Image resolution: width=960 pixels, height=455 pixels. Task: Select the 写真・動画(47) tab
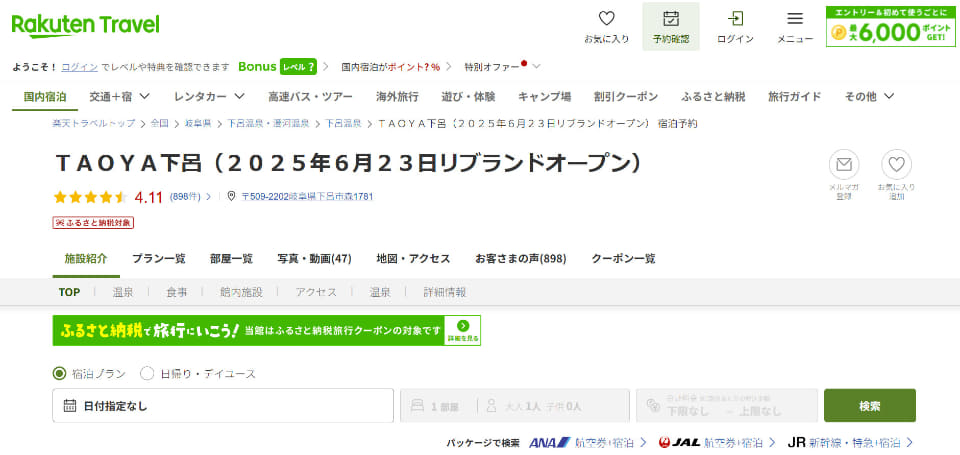(315, 259)
